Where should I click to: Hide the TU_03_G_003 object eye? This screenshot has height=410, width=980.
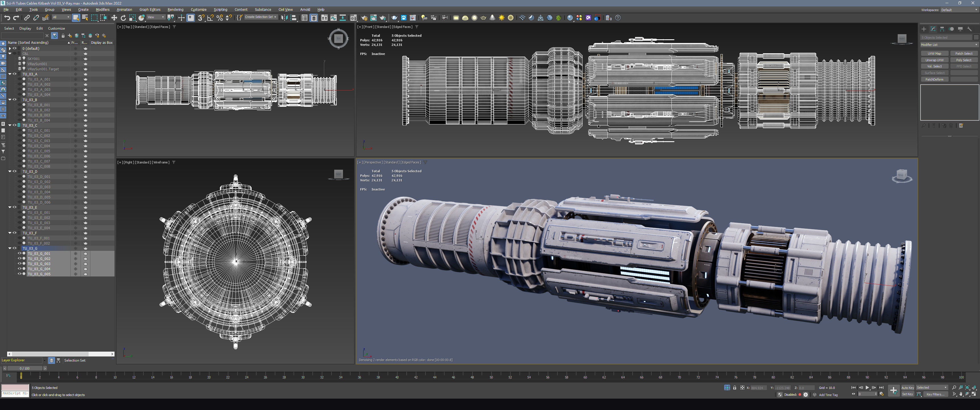tap(19, 264)
